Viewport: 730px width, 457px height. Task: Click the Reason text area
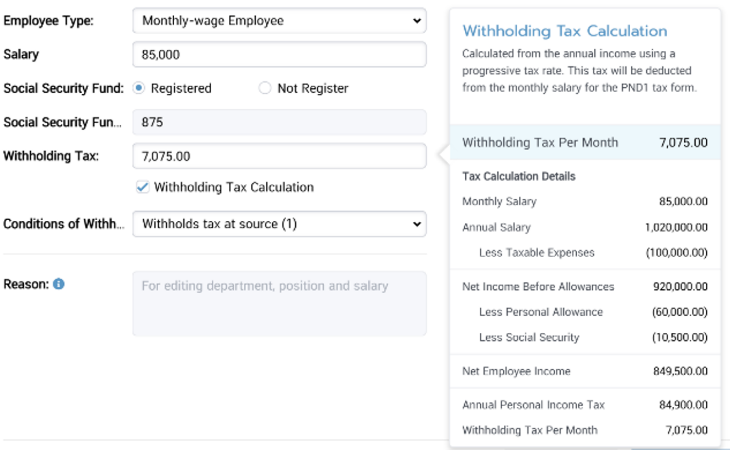279,303
